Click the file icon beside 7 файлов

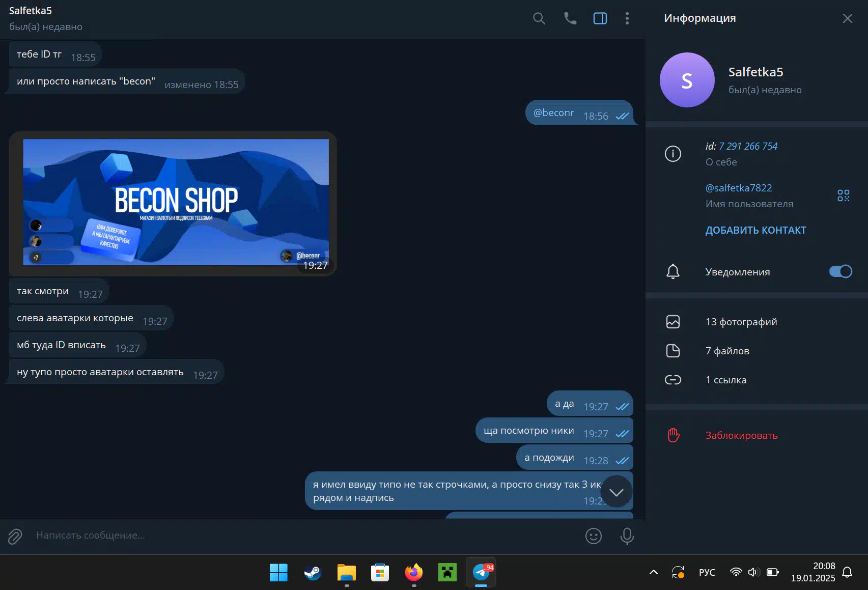coord(673,351)
